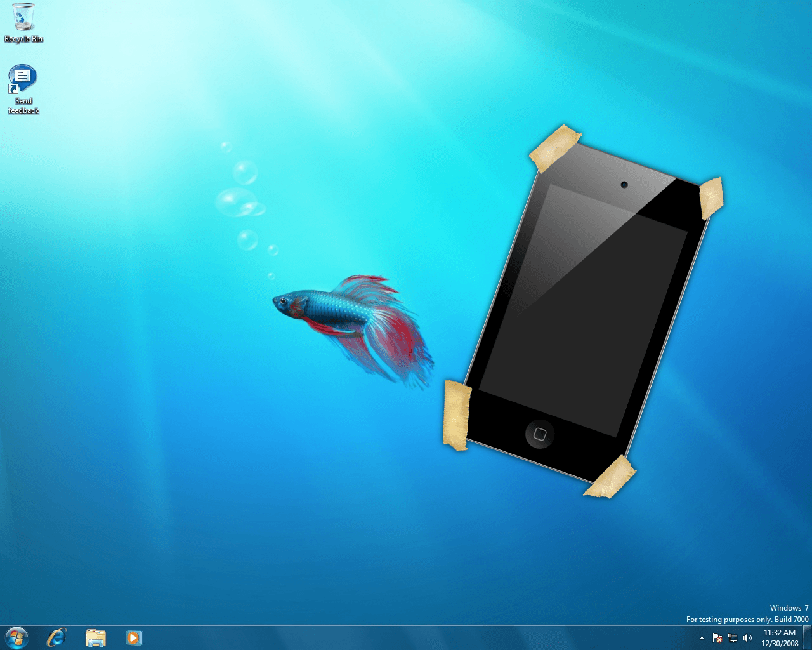This screenshot has height=650, width=812.
Task: Open the clock showing 11:32 AM
Action: 780,638
